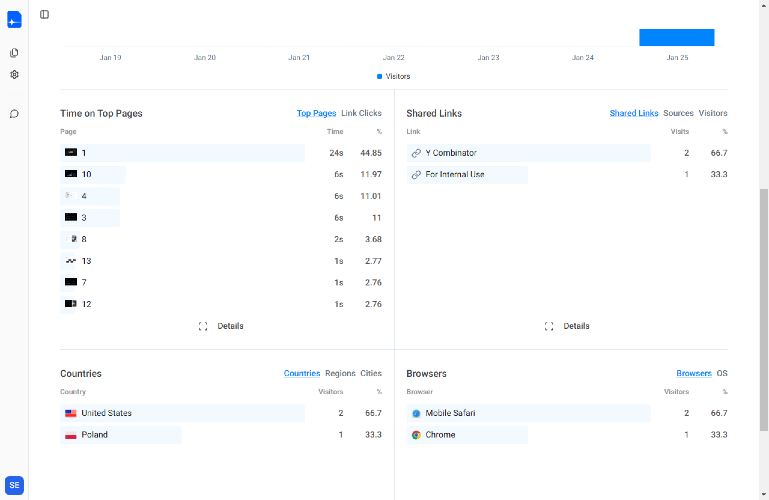The image size is (769, 500).
Task: Select the Countries tab
Action: click(x=302, y=374)
